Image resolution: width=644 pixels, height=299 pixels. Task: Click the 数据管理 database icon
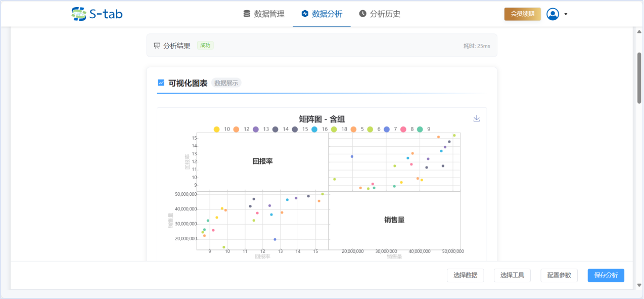247,14
